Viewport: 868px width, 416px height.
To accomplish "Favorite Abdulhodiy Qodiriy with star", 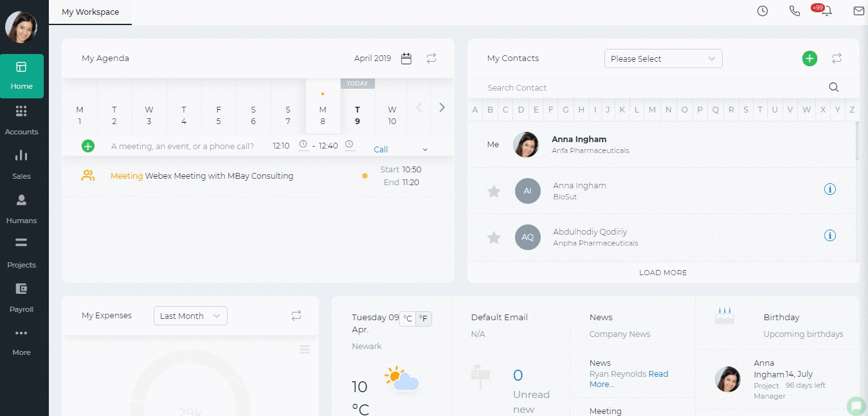I will (x=494, y=238).
